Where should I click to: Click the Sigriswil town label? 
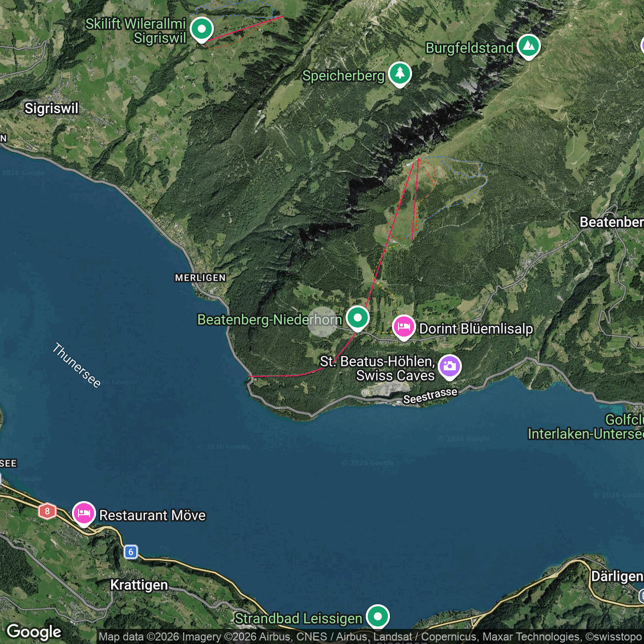pyautogui.click(x=52, y=108)
